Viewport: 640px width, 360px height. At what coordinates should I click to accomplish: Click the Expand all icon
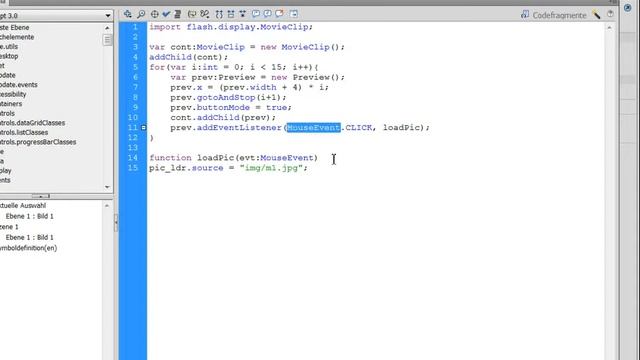pyautogui.click(x=243, y=14)
